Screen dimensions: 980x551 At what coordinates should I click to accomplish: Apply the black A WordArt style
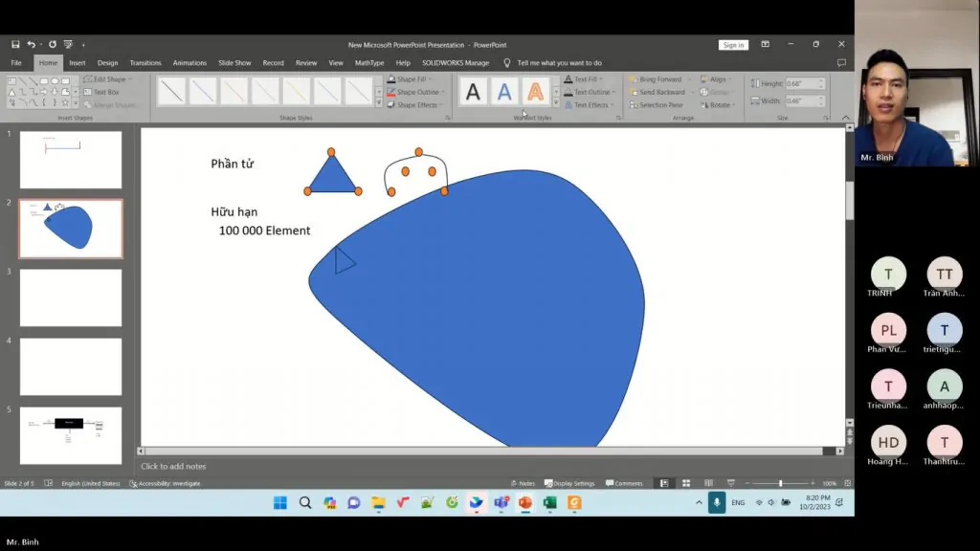click(473, 92)
